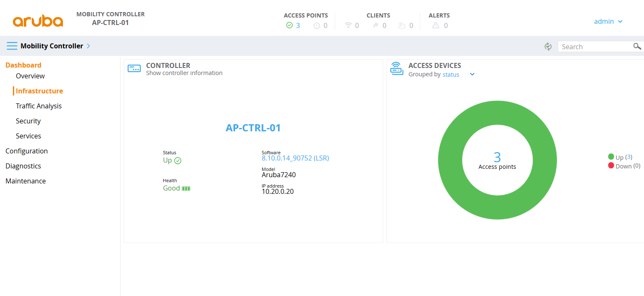This screenshot has height=296, width=644.
Task: Expand the Mobility Controller breadcrumb chevron
Action: 88,46
